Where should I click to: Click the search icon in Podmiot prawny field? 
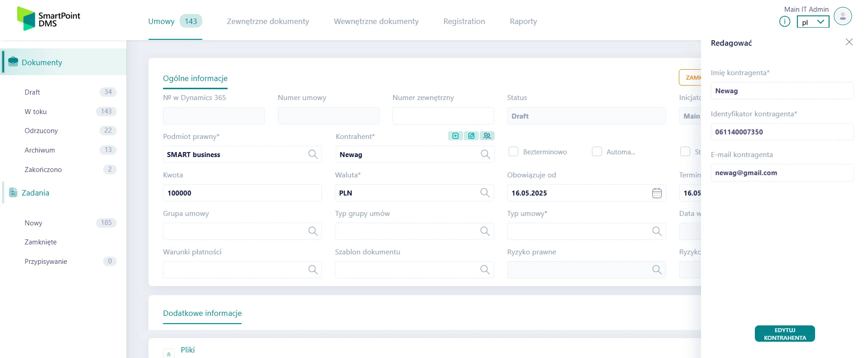pyautogui.click(x=313, y=154)
